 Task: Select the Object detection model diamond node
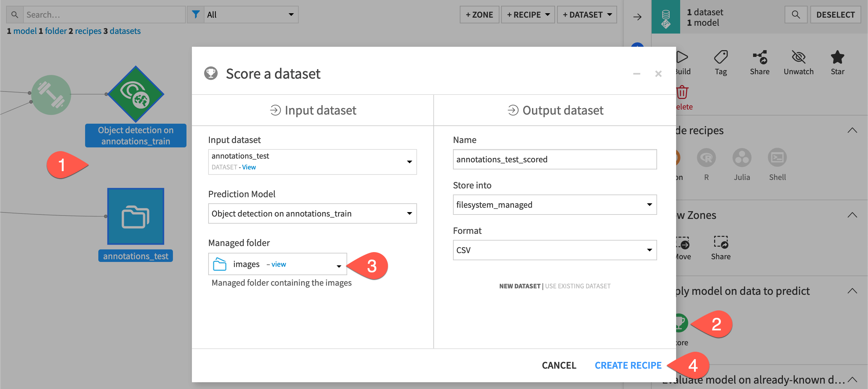click(136, 94)
